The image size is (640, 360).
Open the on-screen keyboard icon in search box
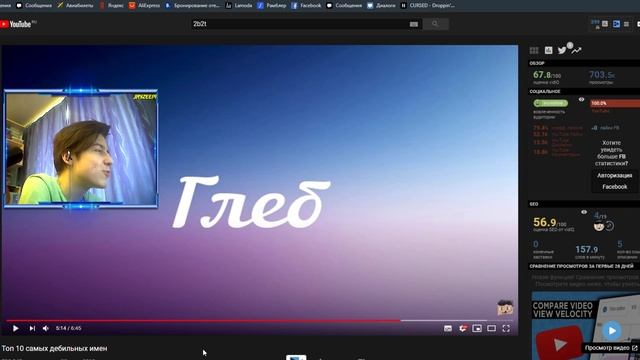pyautogui.click(x=413, y=24)
